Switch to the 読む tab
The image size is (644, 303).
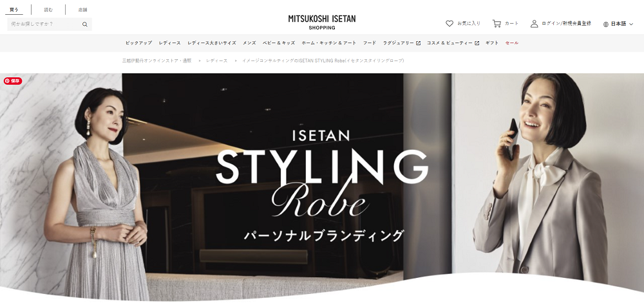click(x=48, y=10)
